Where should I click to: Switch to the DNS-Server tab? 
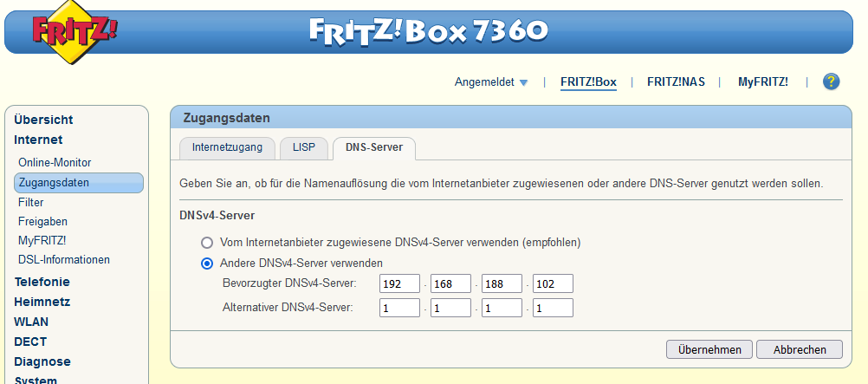click(373, 148)
